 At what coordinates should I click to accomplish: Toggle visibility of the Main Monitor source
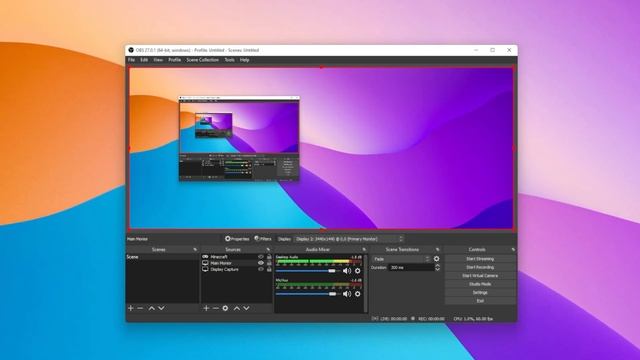pos(261,263)
